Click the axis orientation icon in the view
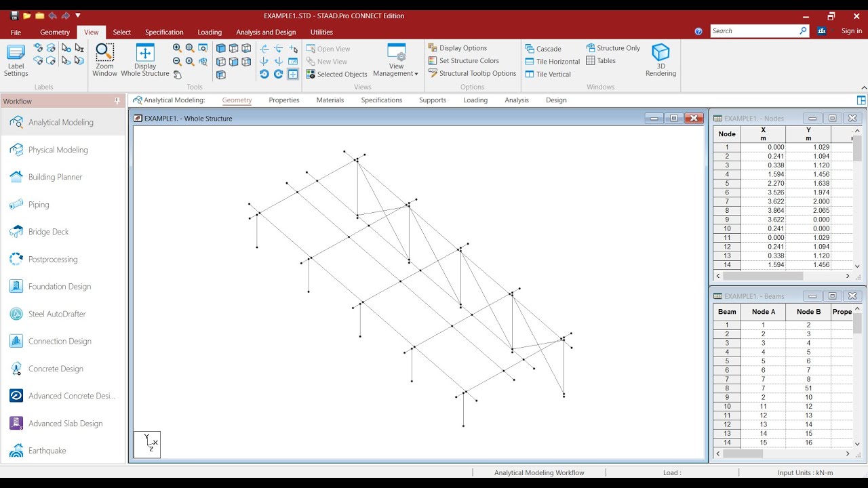Image resolution: width=868 pixels, height=488 pixels. 147,445
